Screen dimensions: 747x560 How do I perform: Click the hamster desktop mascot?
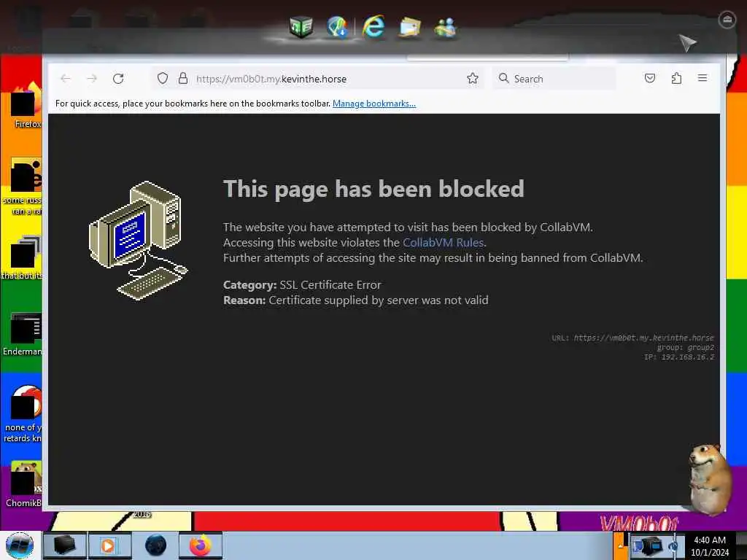[x=709, y=479]
